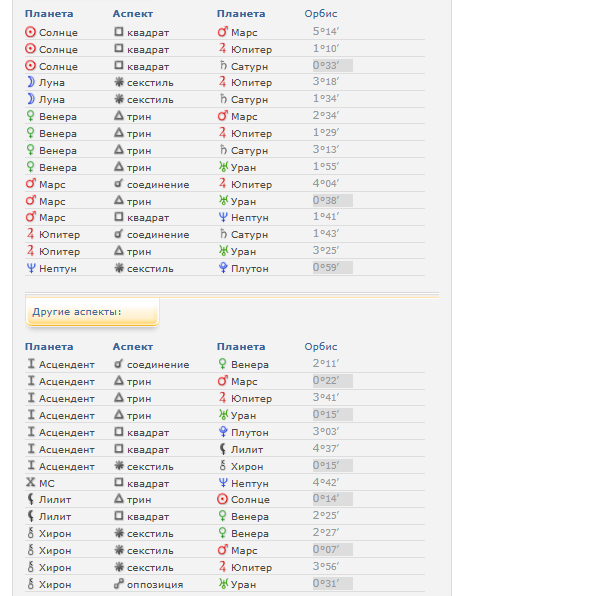Click Chiron symbol starting Хирон секстиль Марс row
614x596 pixels.
coord(31,550)
